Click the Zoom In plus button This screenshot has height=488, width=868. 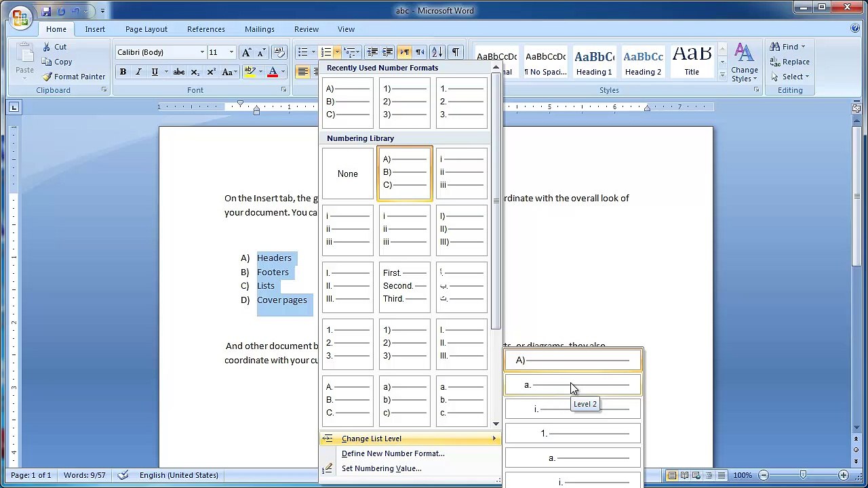point(843,475)
